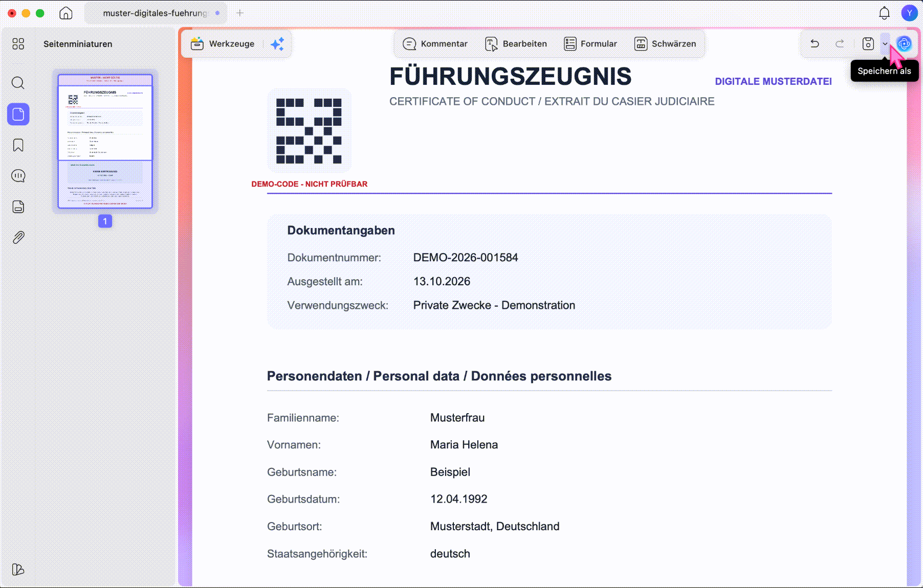Image resolution: width=923 pixels, height=588 pixels.
Task: Click the demo QR code image
Action: point(309,131)
